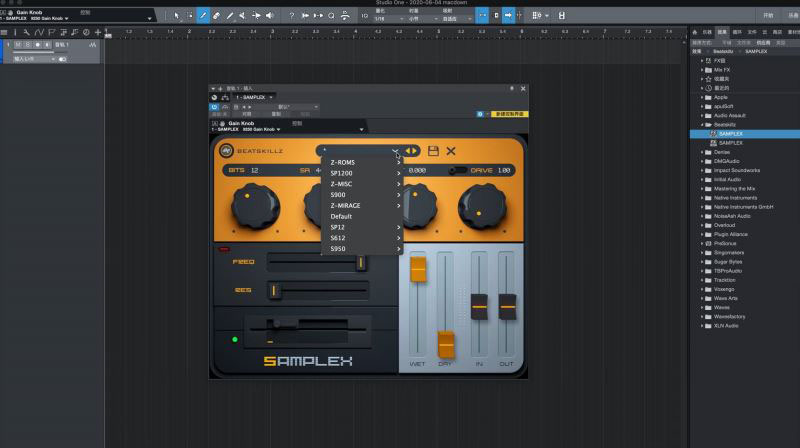Expand the Waves folder in browser
Screen dimensions: 800x448
tap(703, 307)
